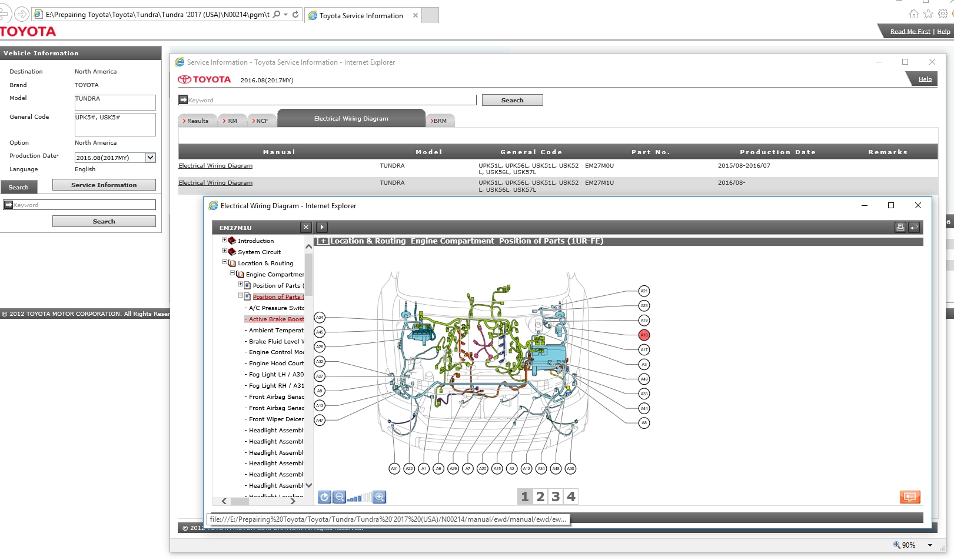Go to diagram page 3

point(556,496)
